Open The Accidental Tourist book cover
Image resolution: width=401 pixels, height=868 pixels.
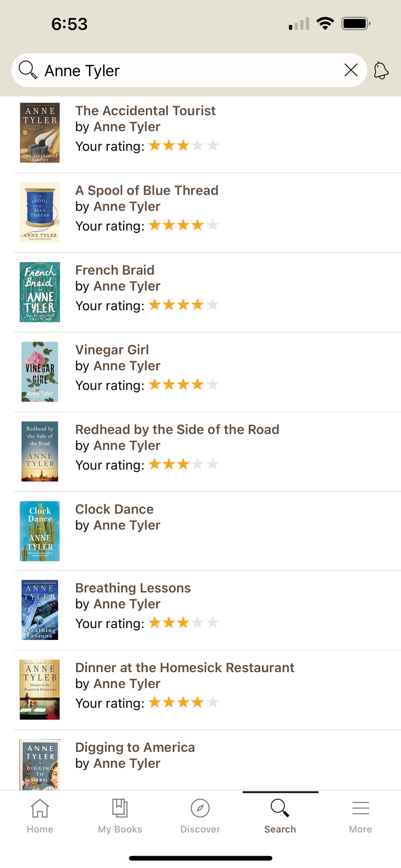click(x=40, y=133)
